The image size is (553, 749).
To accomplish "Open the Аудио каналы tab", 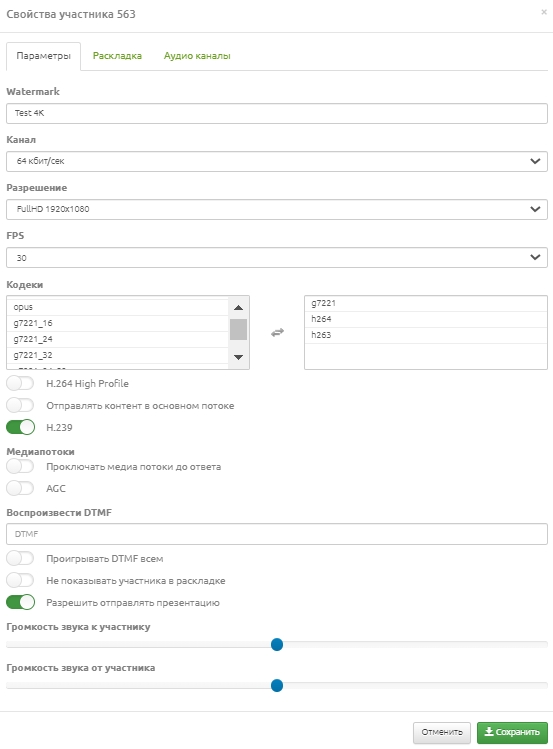I will (197, 56).
